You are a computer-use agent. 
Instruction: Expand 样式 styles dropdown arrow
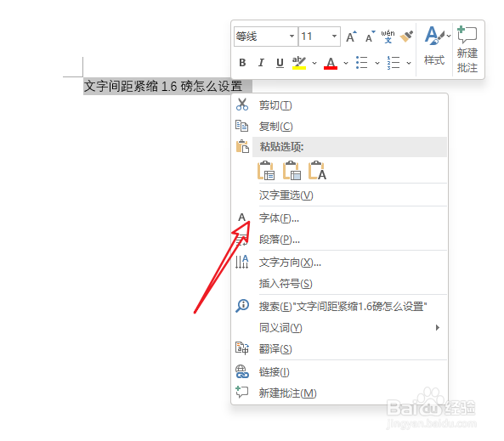[449, 36]
